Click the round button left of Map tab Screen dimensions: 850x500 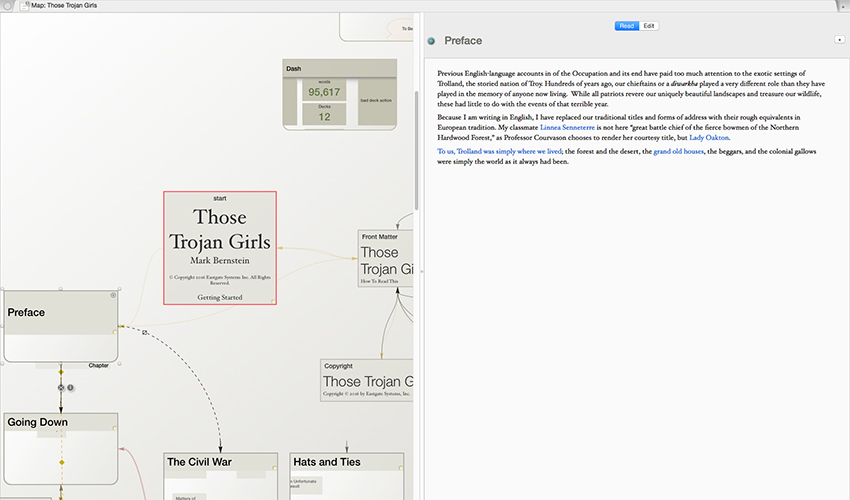[8, 6]
